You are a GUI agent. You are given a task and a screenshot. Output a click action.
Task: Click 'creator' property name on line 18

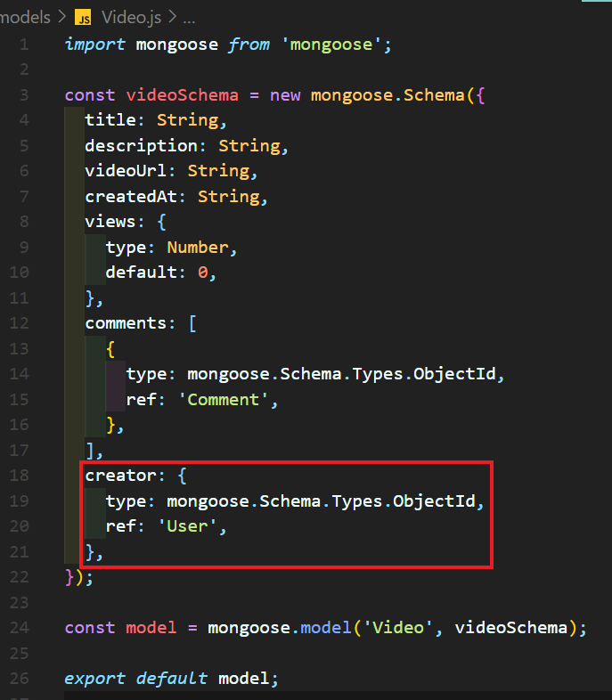(x=120, y=476)
